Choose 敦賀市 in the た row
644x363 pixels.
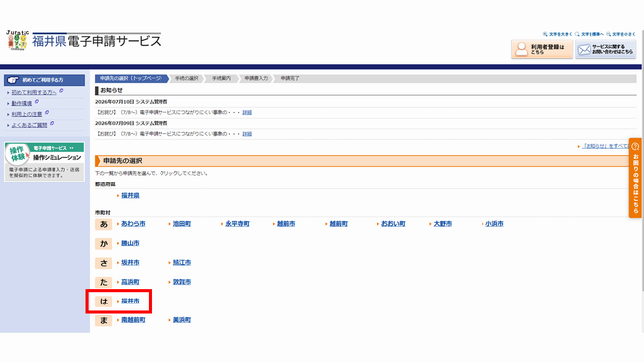[182, 282]
